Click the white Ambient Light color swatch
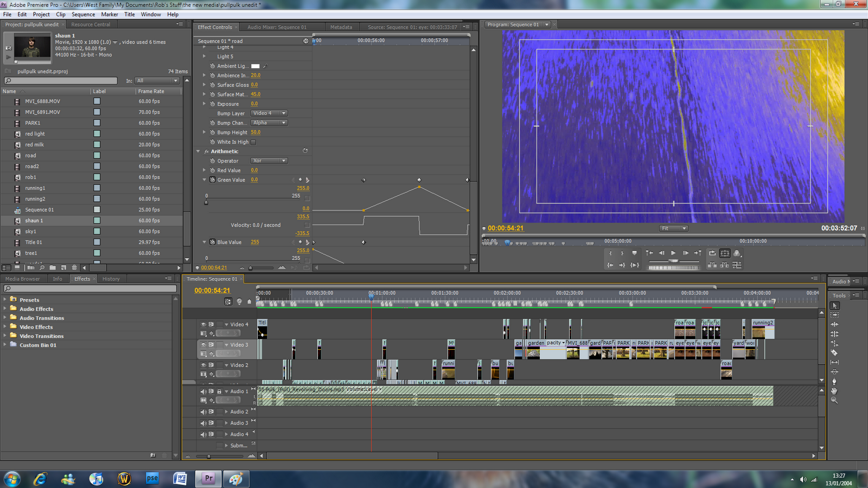Viewport: 868px width, 488px height. tap(256, 66)
